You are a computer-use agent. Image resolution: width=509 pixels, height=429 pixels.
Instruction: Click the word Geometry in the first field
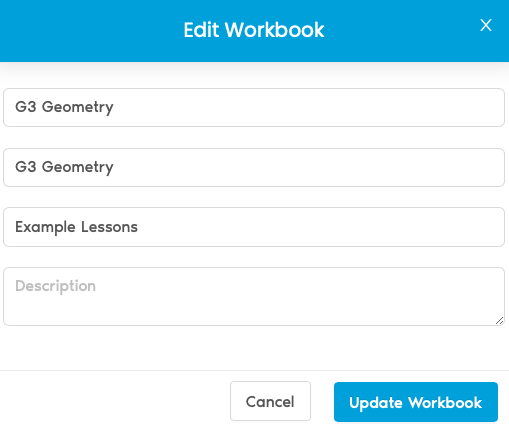tap(77, 107)
